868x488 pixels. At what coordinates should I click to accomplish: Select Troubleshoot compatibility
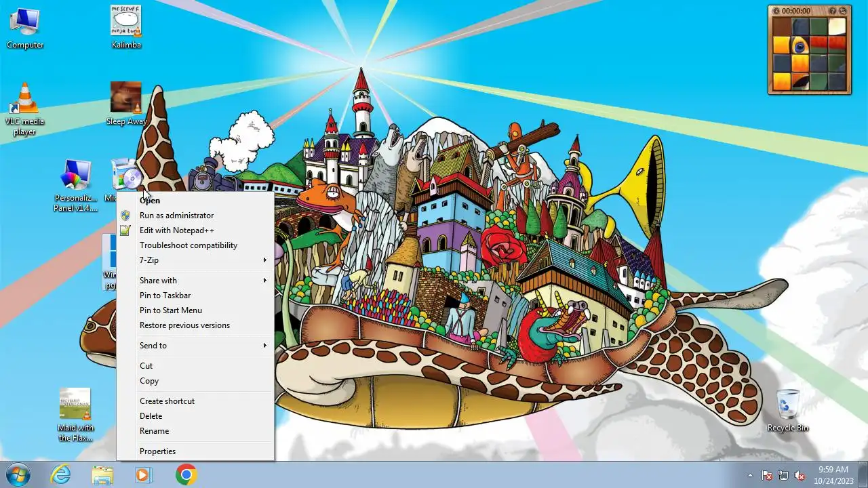tap(195, 245)
